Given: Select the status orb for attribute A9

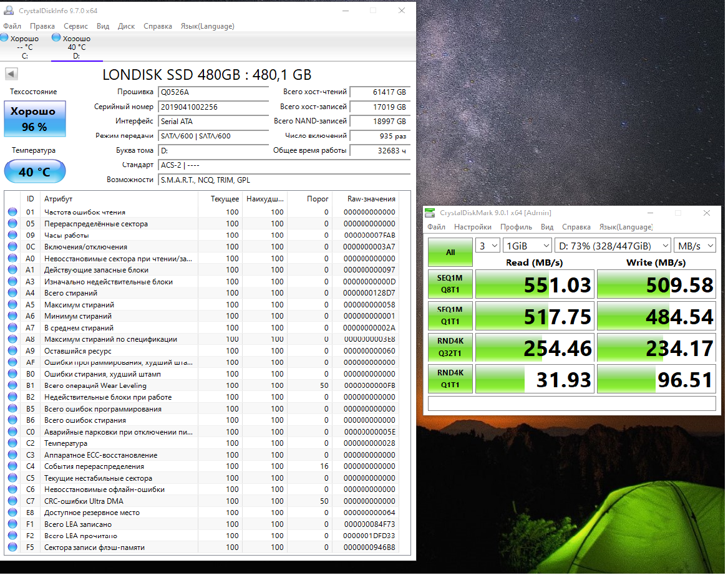Looking at the screenshot, I should coord(12,350).
